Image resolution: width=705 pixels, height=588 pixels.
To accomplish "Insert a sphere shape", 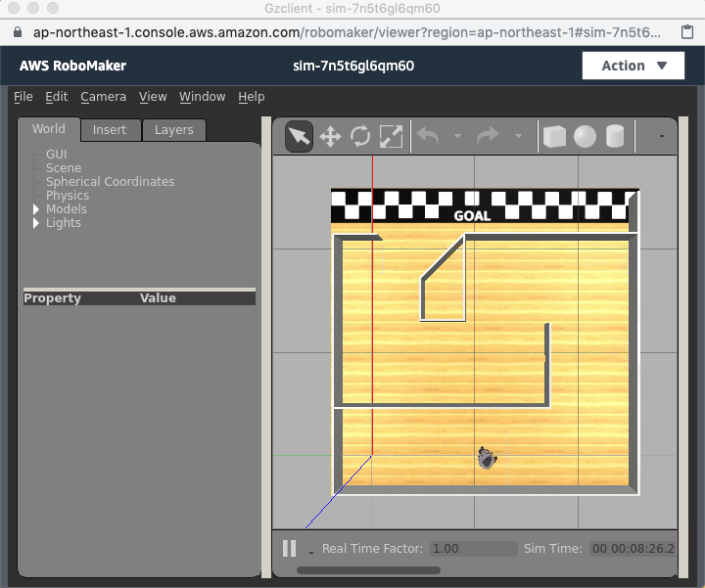I will [585, 137].
